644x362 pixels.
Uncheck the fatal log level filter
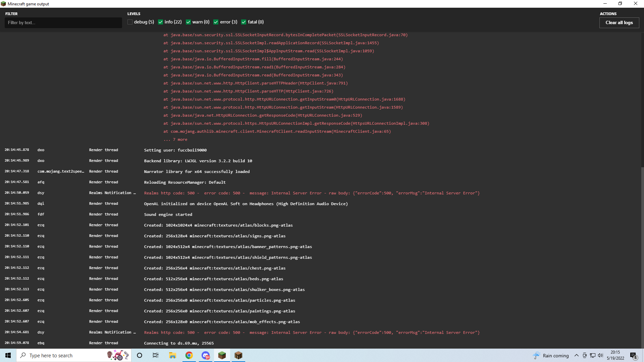(x=244, y=22)
